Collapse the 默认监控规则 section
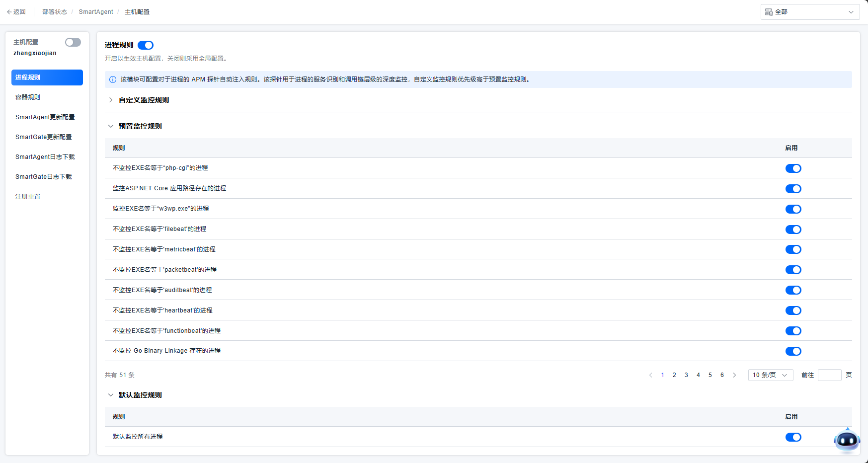The image size is (868, 463). pos(111,395)
